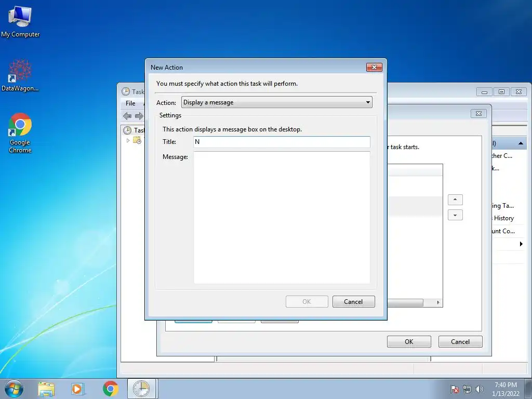Close the Task Scheduler window
The height and width of the screenshot is (399, 532).
coord(518,91)
